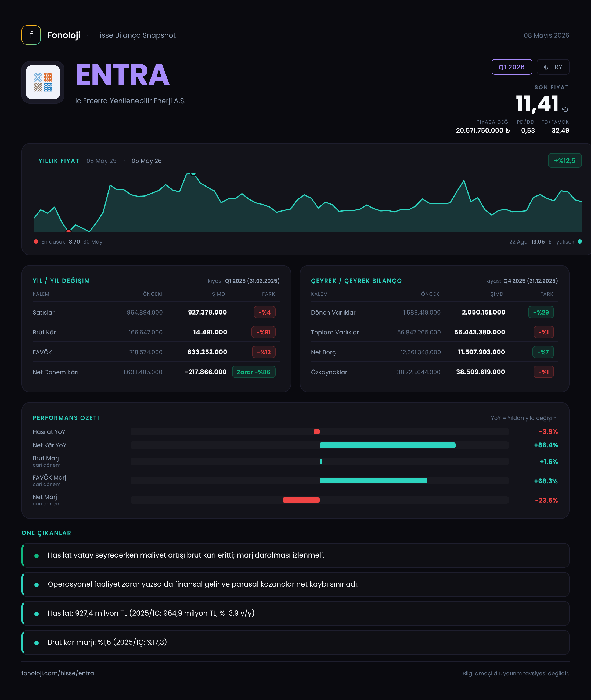Click the highest price marker on chart peak
This screenshot has width=591, height=700.
pyautogui.click(x=193, y=173)
